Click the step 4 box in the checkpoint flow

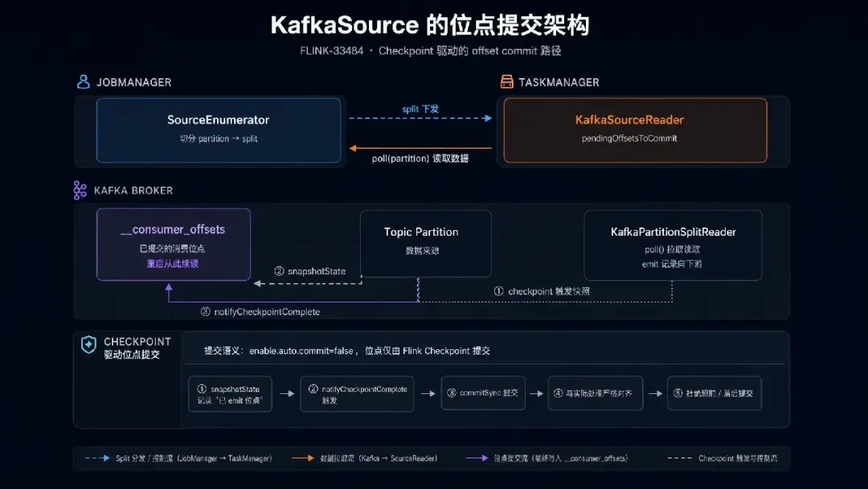pos(596,393)
